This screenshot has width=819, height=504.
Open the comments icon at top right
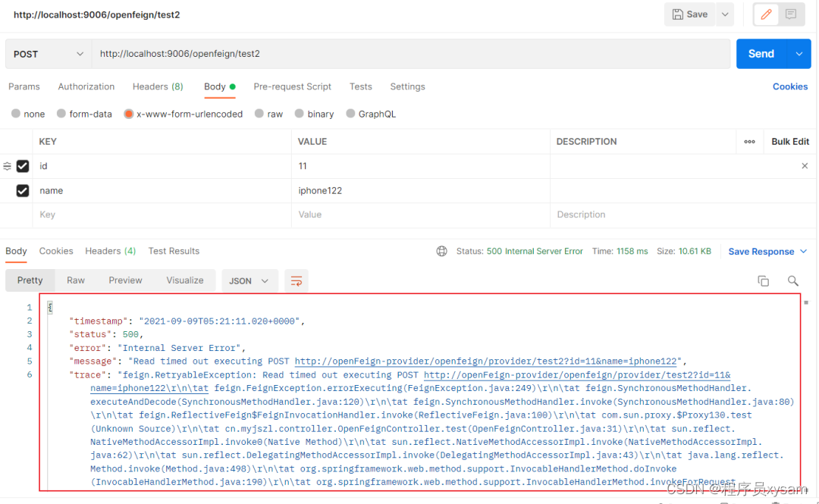pos(790,14)
